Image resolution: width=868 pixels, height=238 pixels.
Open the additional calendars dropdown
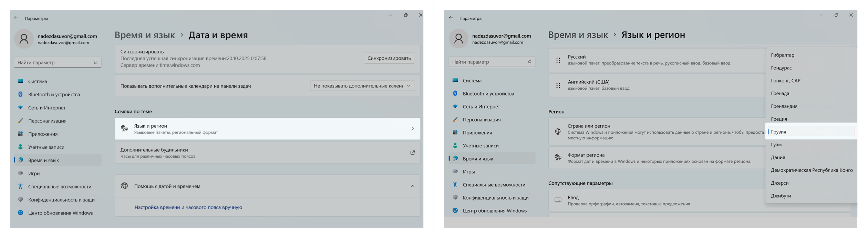coord(362,86)
